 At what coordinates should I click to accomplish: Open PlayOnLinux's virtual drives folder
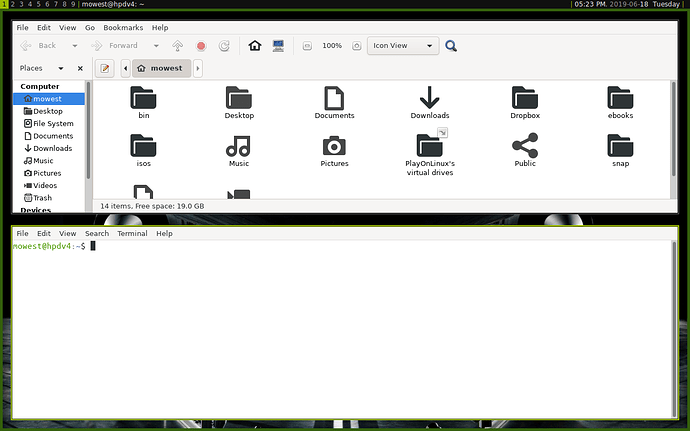[x=429, y=146]
